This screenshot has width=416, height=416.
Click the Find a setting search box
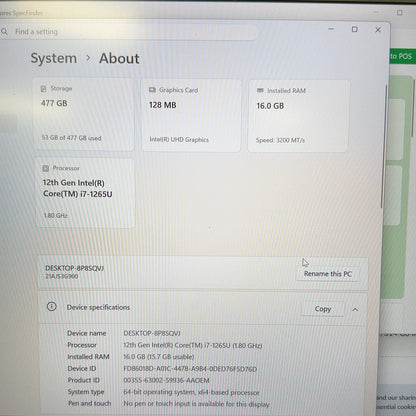(x=128, y=32)
